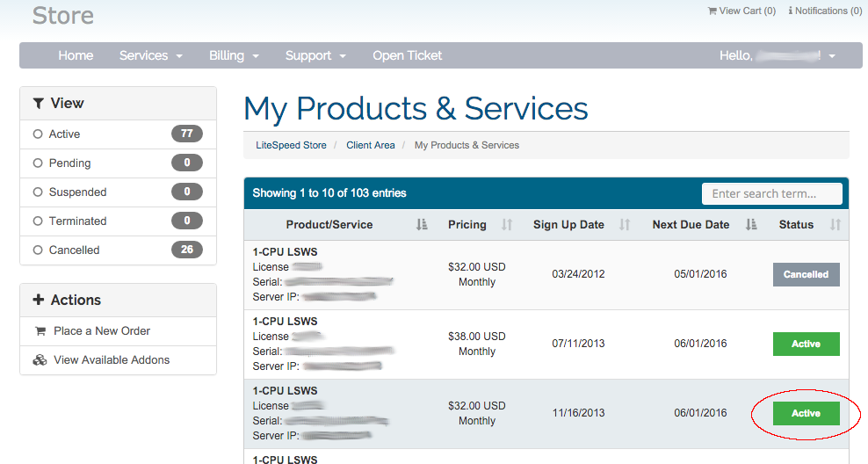868x464 pixels.
Task: Click the Terminated count badge
Action: 187,221
